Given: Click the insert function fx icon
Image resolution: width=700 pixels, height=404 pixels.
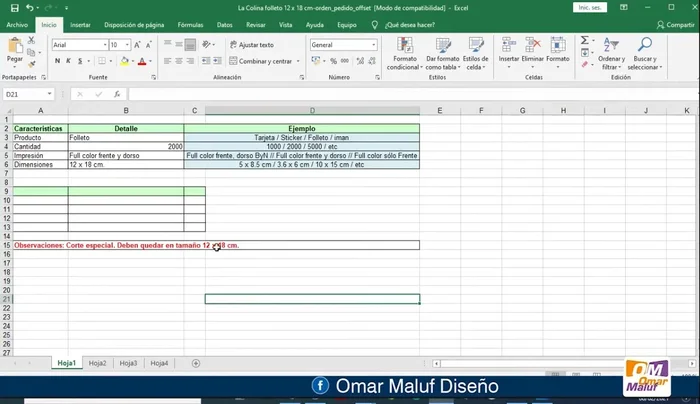Looking at the screenshot, I should point(117,94).
